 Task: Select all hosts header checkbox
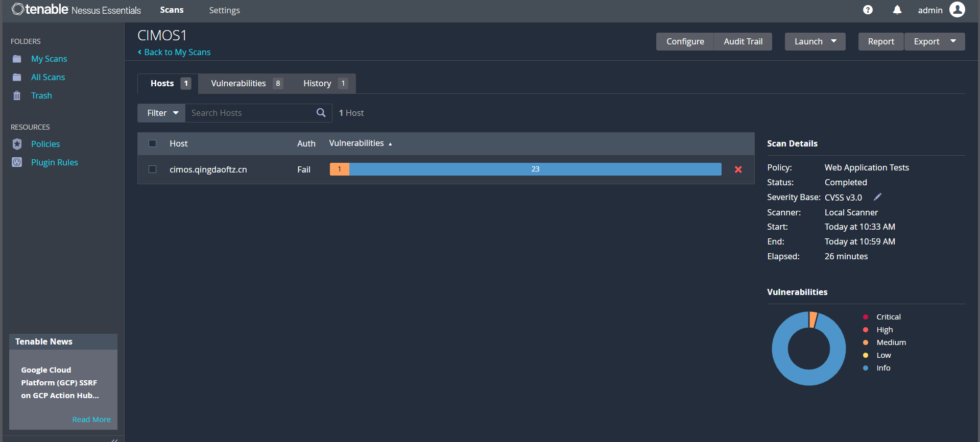[x=152, y=143]
